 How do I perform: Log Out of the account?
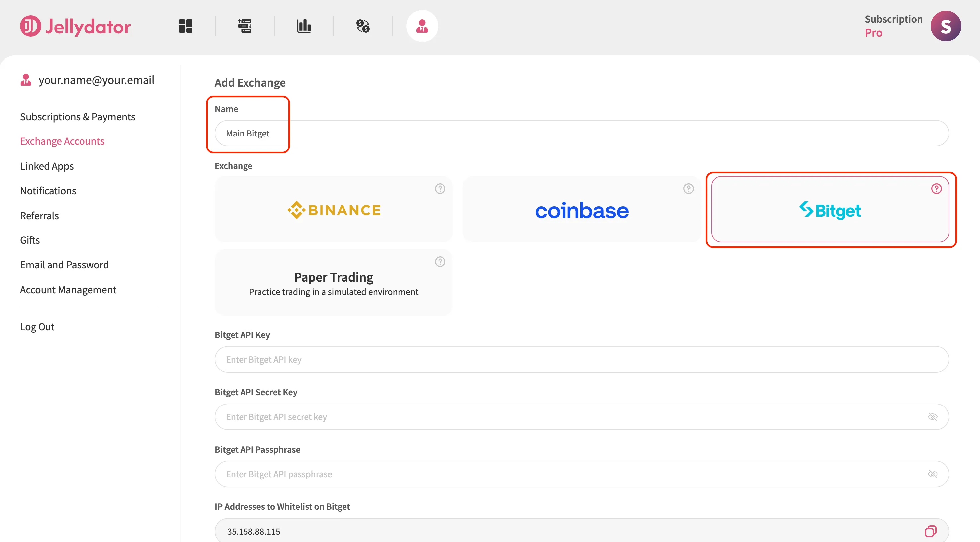point(37,327)
